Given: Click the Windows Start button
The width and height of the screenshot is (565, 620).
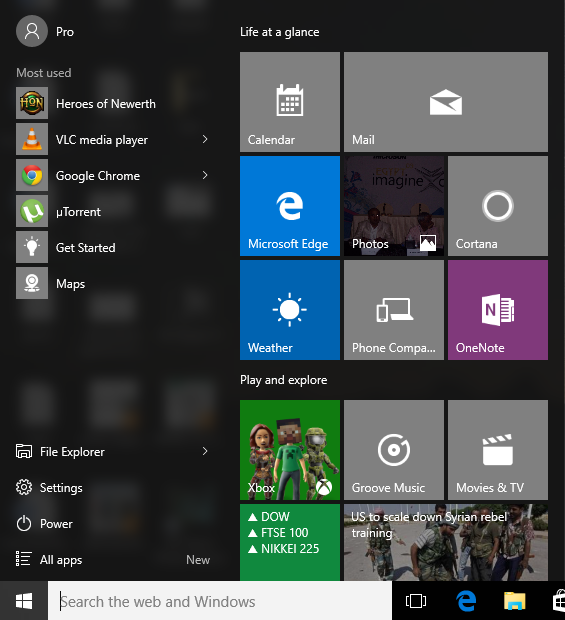Looking at the screenshot, I should pyautogui.click(x=24, y=601).
